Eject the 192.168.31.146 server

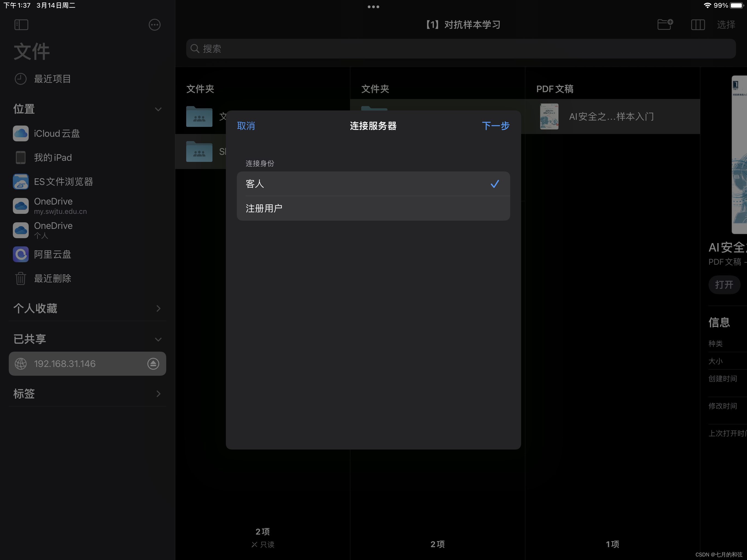(153, 364)
